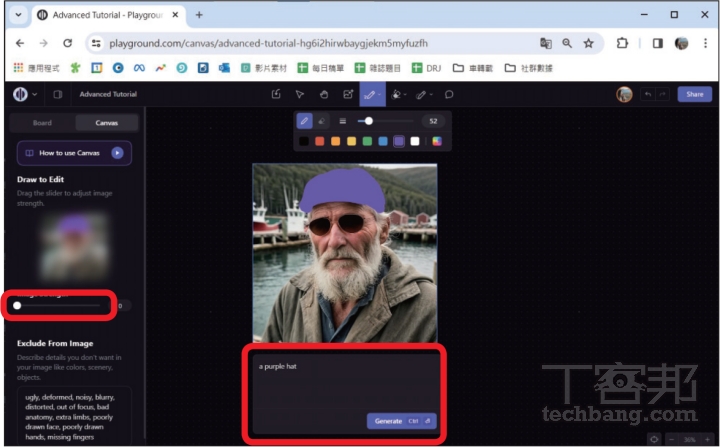Viewport: 720px width, 447px height.
Task: Click the Advanced Tutorial project title
Action: (x=108, y=94)
